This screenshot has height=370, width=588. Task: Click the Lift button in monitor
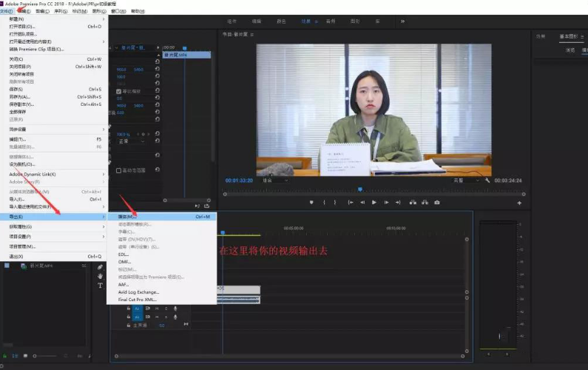click(x=413, y=202)
